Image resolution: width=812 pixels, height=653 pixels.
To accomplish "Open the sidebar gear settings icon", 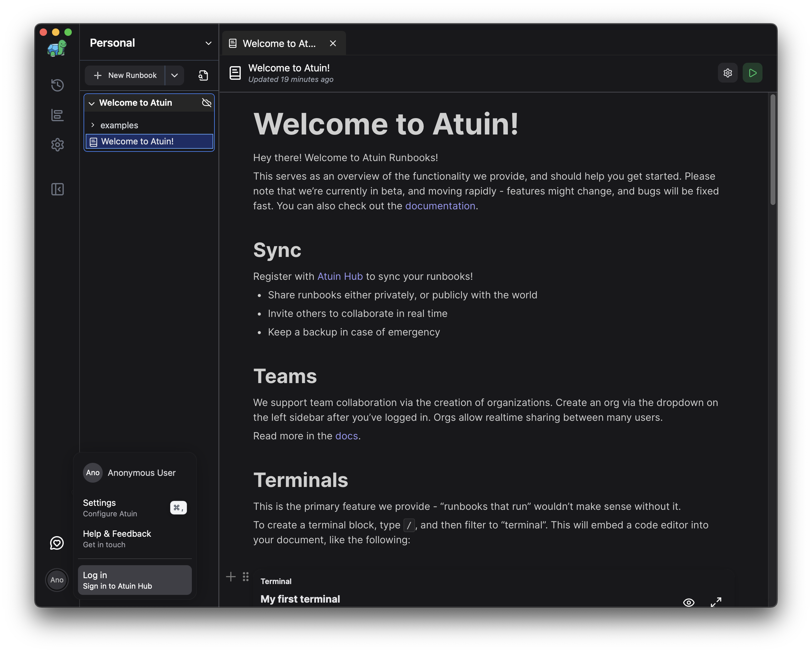I will pos(57,144).
